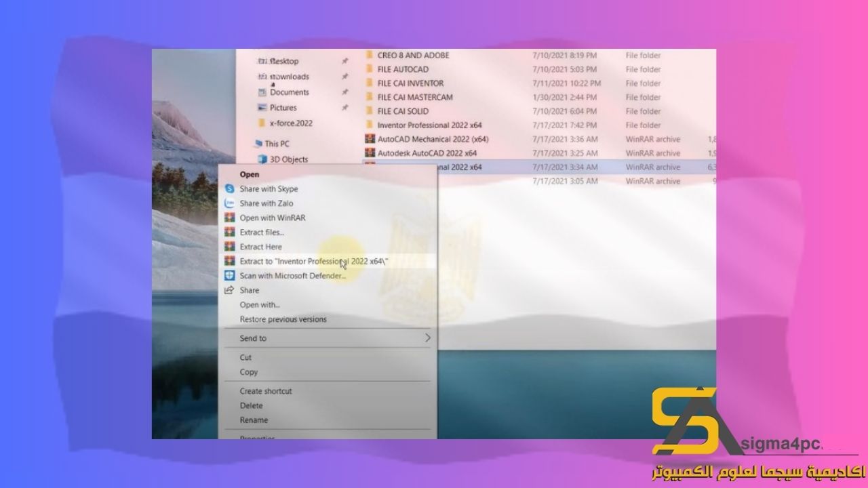Image resolution: width=868 pixels, height=488 pixels.
Task: Click the Desktop icon in navigation pane
Action: [262, 61]
